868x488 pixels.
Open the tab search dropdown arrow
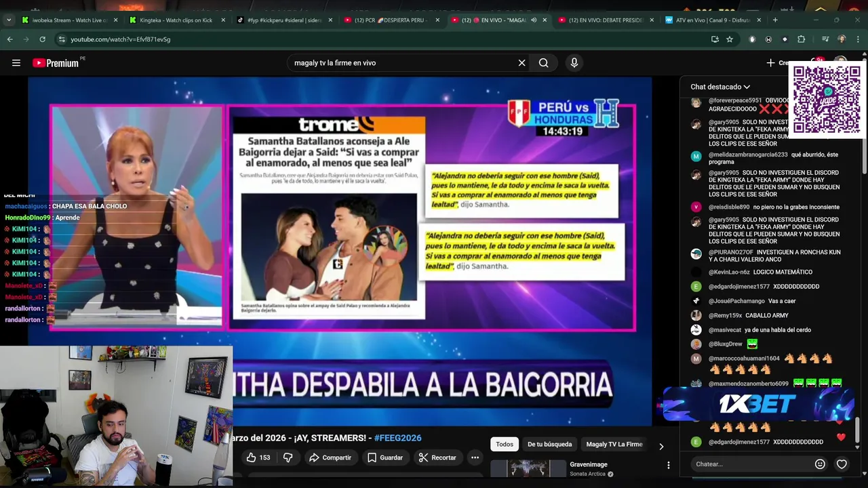(x=9, y=20)
